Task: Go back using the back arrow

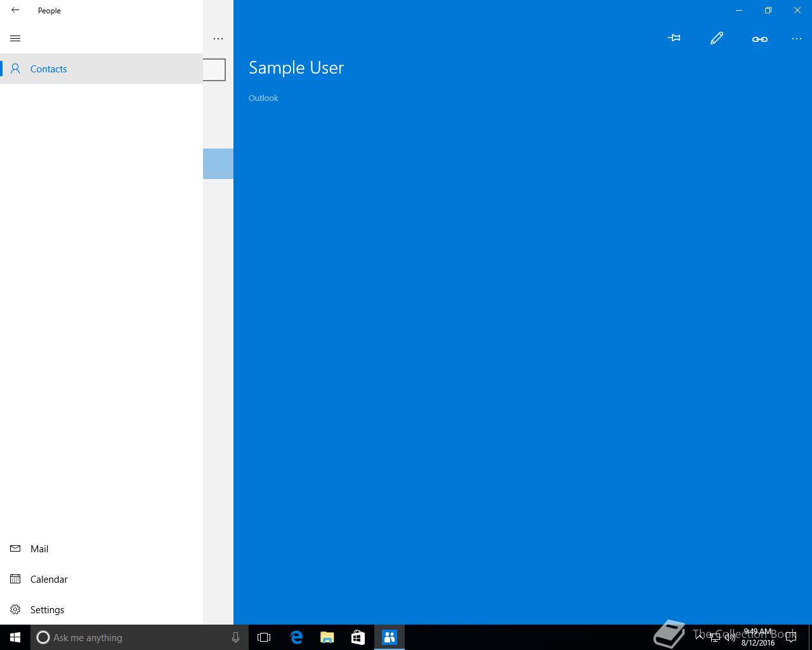Action: pyautogui.click(x=15, y=10)
